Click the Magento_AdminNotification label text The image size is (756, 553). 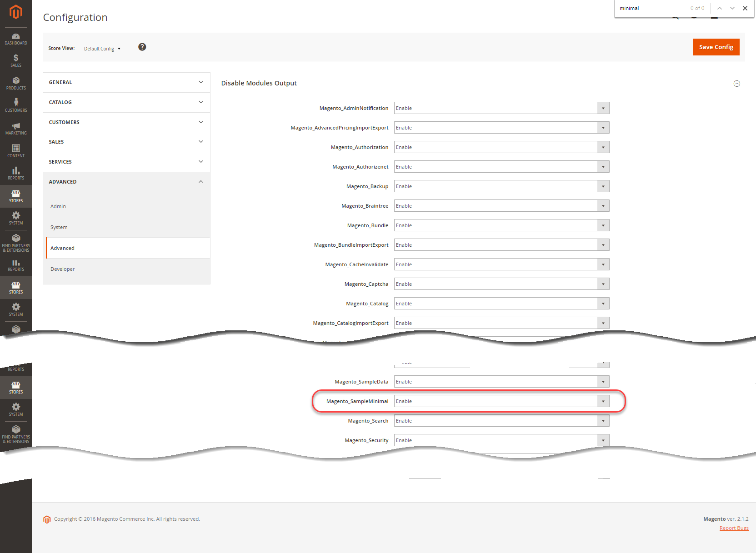point(354,108)
